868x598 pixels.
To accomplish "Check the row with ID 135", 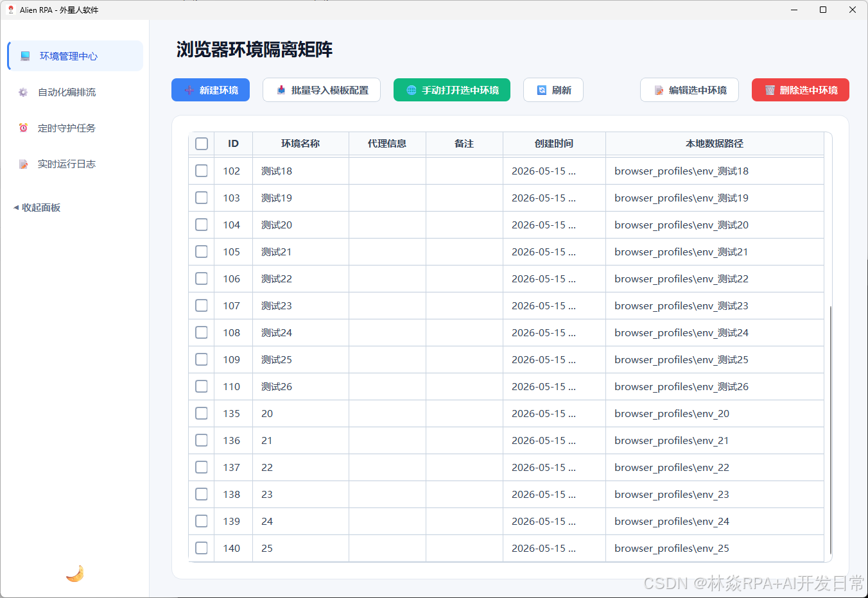I will click(202, 413).
